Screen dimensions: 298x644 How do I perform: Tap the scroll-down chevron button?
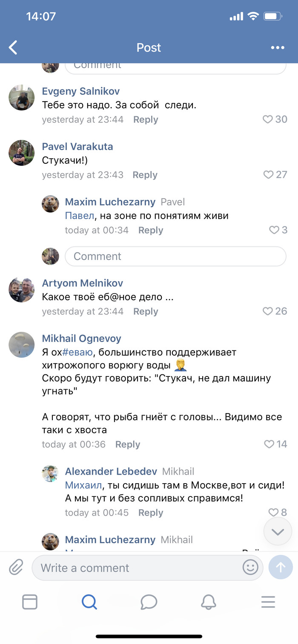[278, 532]
